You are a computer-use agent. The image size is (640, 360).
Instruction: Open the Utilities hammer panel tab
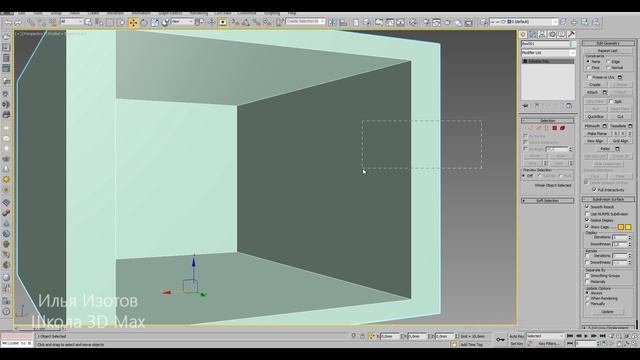[x=571, y=34]
